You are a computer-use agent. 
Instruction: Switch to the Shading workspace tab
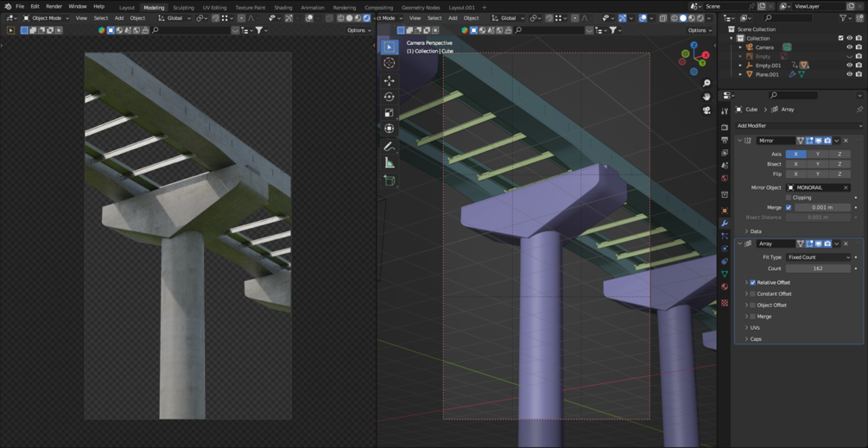(x=283, y=8)
